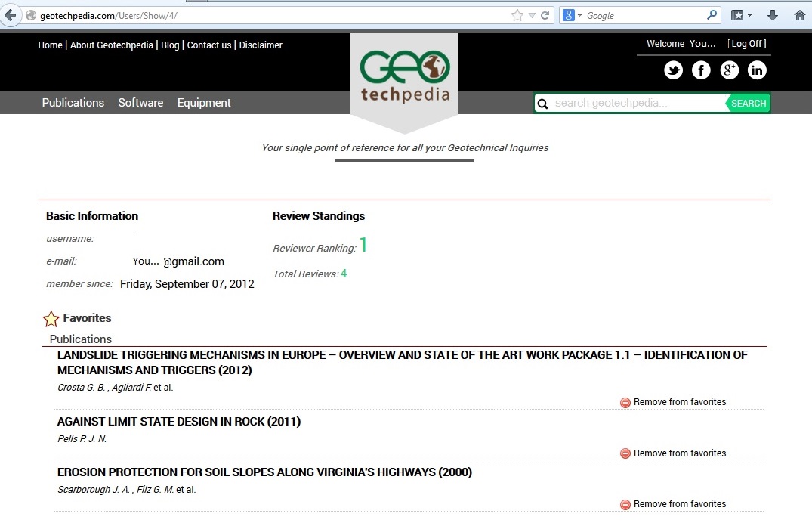812x523 pixels.
Task: Open the Landslide Triggering Mechanisms publication title
Action: coord(403,362)
